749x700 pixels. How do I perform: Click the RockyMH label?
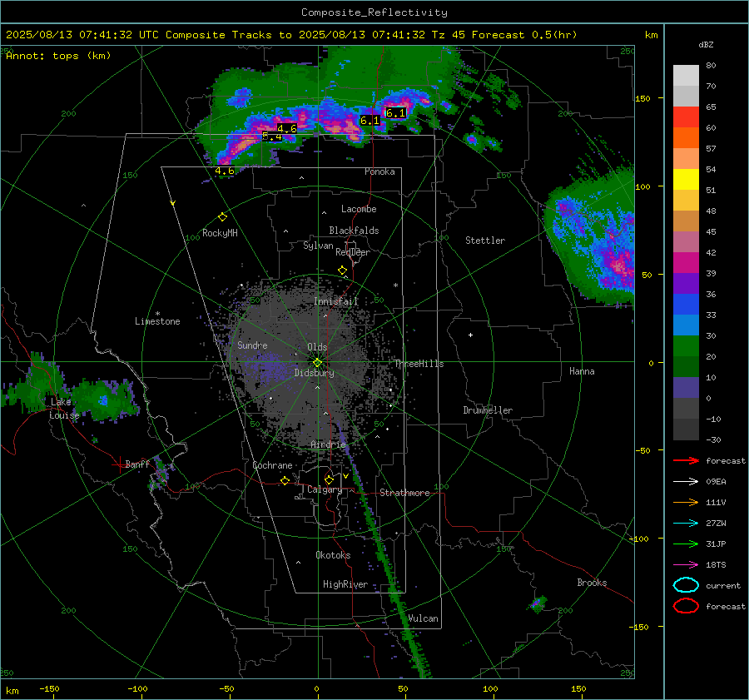point(220,233)
